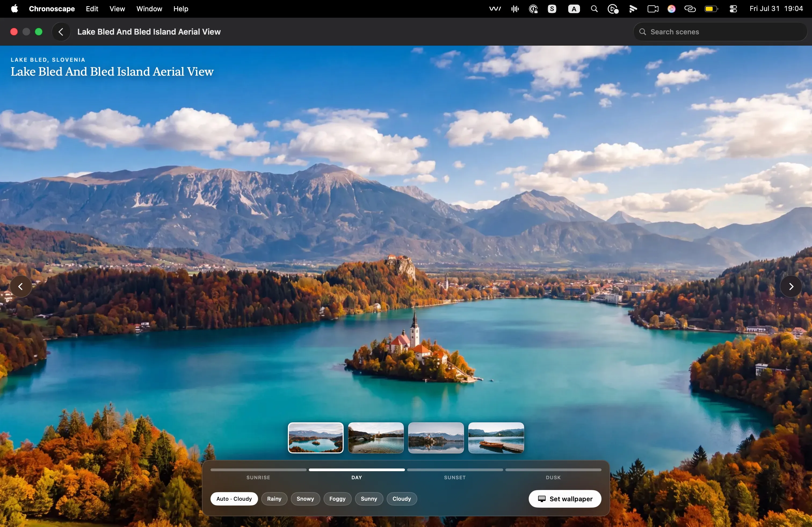The width and height of the screenshot is (812, 527).
Task: Choose the Sunny weather option
Action: (x=369, y=498)
